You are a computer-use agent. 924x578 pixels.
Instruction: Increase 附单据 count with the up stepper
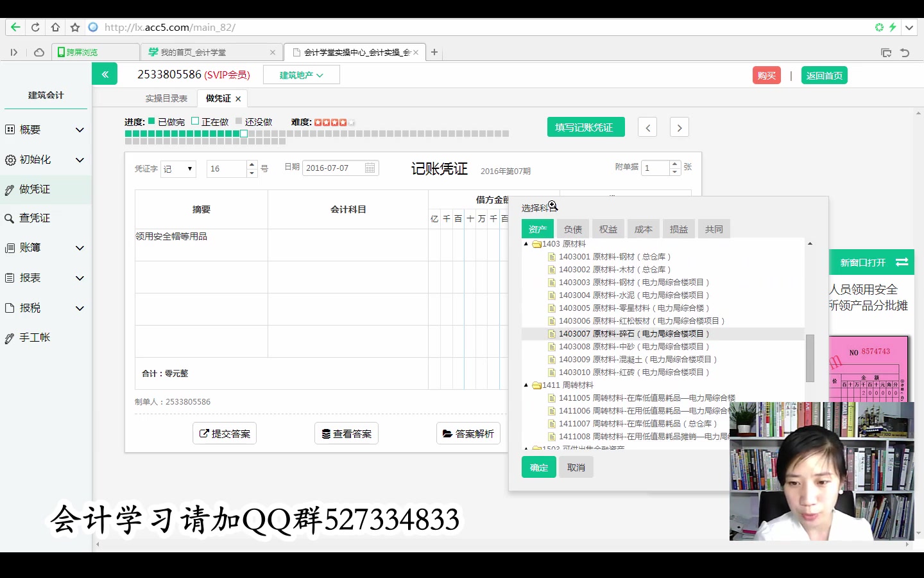pos(674,164)
